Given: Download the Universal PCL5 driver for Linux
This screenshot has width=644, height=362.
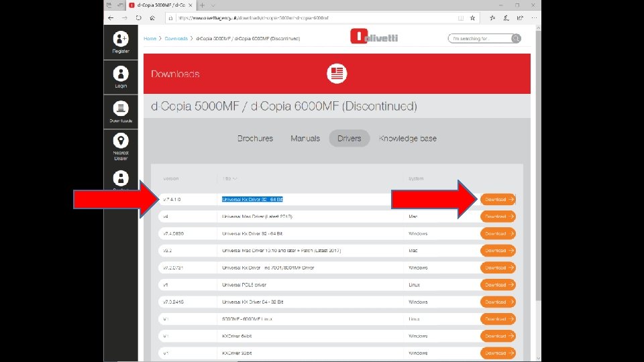Looking at the screenshot, I should [x=498, y=285].
